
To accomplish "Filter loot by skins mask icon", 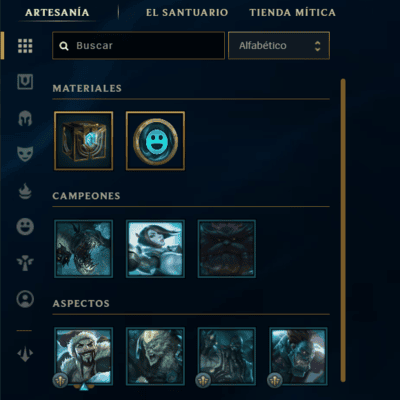I will pos(25,154).
